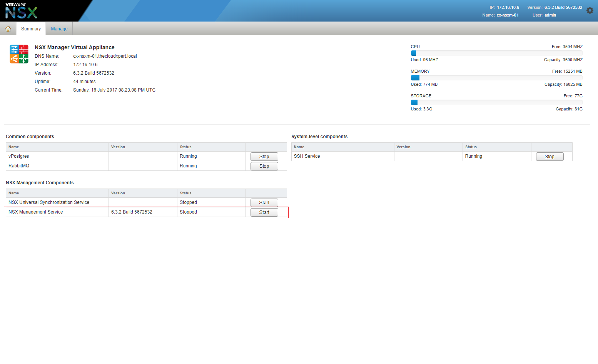Open the Manage tab
Image resolution: width=598 pixels, height=364 pixels.
[x=59, y=29]
